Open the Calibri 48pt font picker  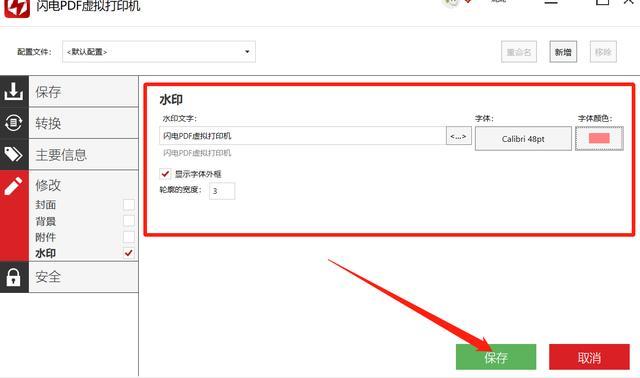coord(523,139)
